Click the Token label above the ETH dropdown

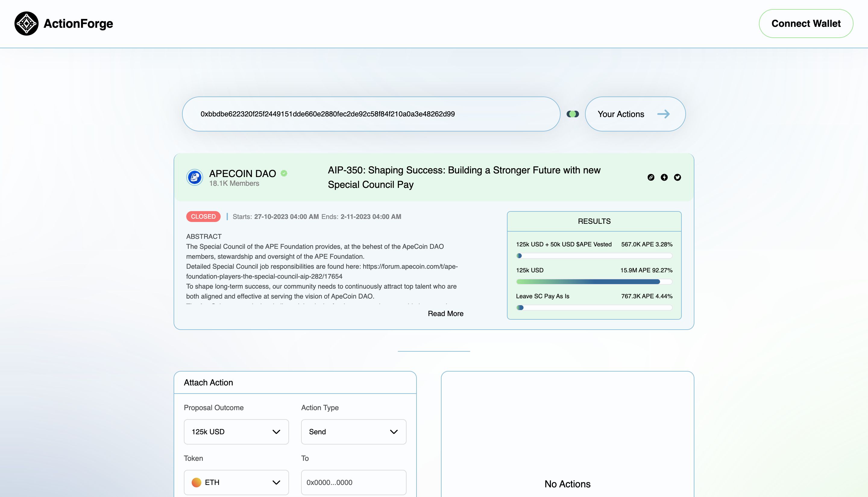193,458
